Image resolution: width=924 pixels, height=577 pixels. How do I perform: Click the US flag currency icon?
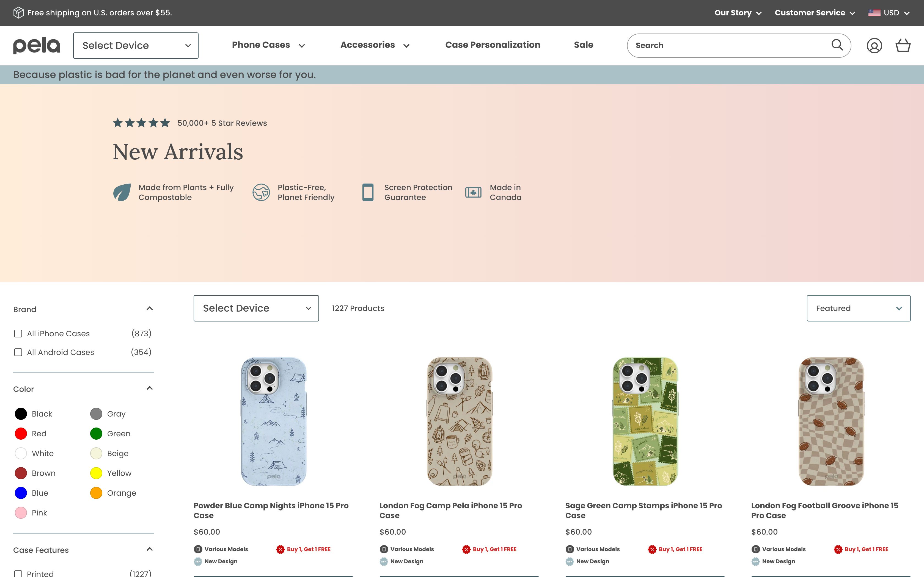pos(873,12)
